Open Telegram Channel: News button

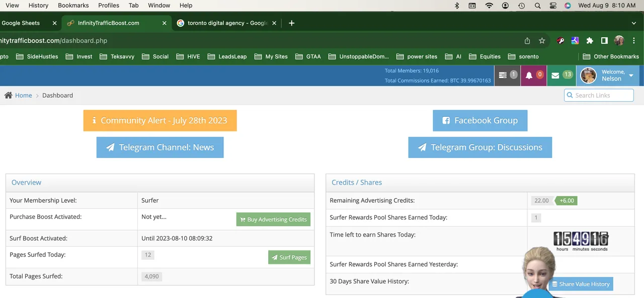160,147
